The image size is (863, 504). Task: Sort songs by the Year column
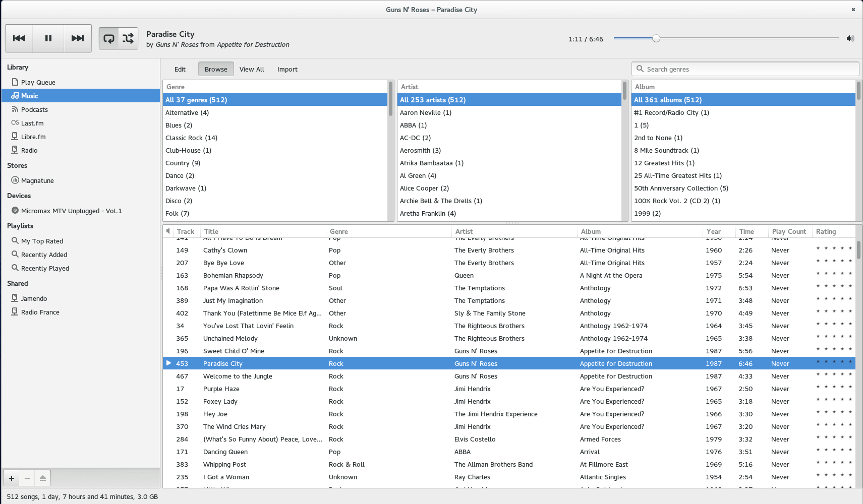(x=714, y=231)
